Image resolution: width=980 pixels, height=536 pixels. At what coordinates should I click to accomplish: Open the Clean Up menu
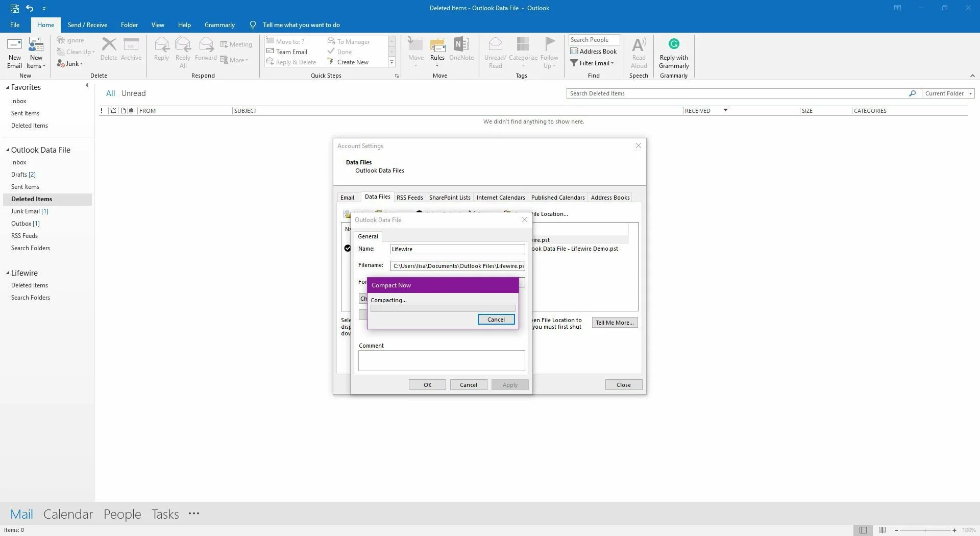[76, 52]
